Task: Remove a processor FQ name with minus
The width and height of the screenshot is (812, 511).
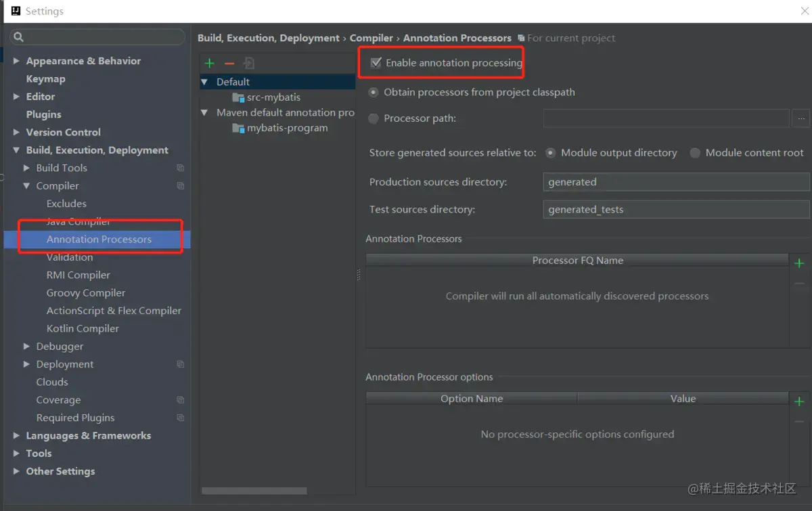Action: (x=799, y=284)
